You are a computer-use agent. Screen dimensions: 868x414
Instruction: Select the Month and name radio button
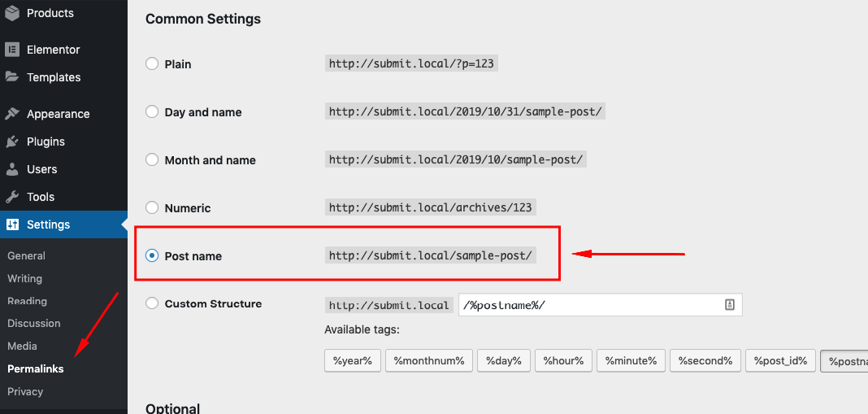(x=152, y=159)
